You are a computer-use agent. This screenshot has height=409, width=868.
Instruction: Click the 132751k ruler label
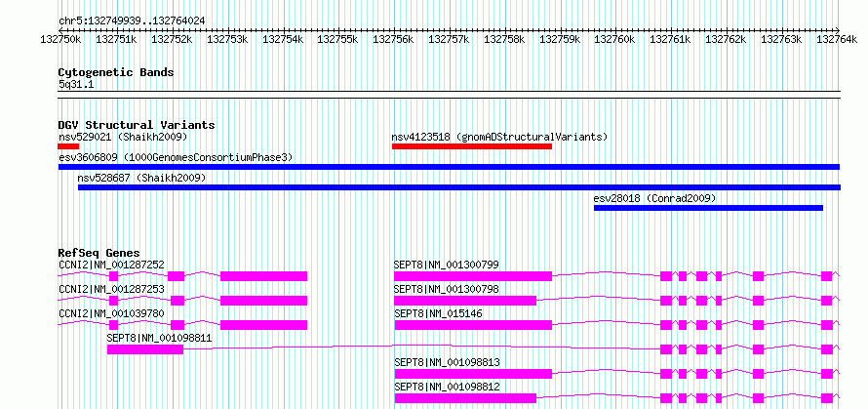click(116, 40)
